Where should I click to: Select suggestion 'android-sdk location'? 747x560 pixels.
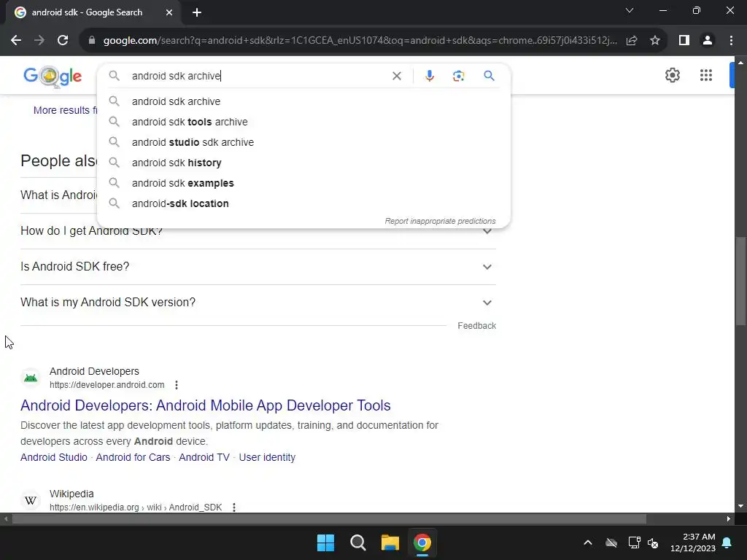point(303,204)
